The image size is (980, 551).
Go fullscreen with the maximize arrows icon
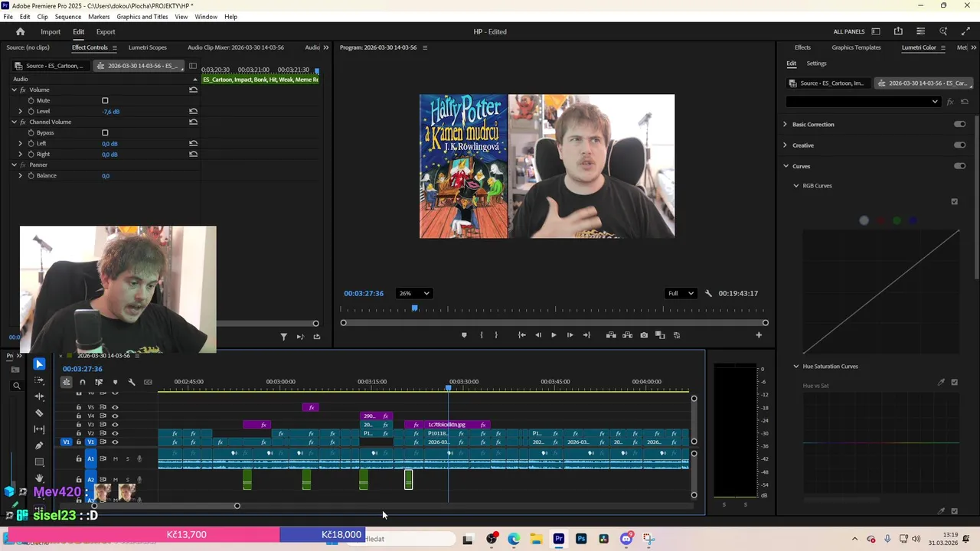(965, 31)
